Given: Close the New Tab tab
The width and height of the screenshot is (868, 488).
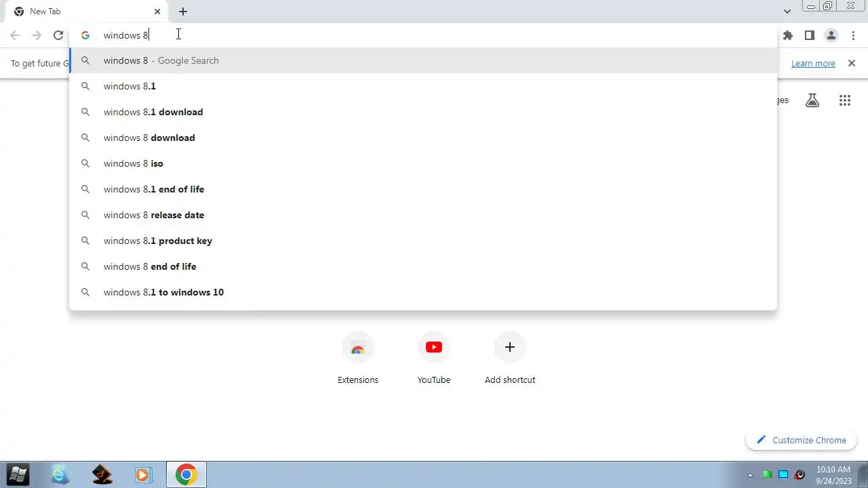Looking at the screenshot, I should (x=157, y=12).
